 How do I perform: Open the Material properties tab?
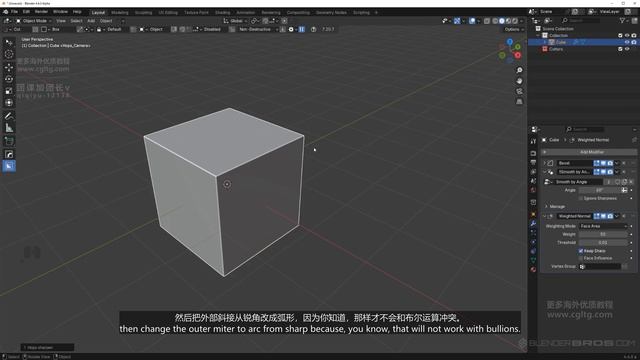(533, 269)
